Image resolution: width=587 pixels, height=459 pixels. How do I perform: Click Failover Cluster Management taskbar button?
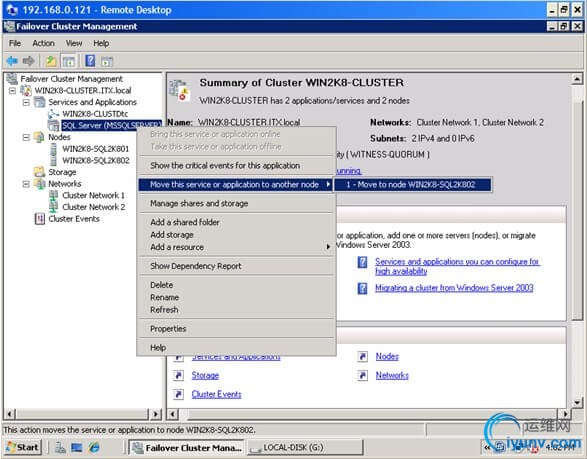click(187, 447)
